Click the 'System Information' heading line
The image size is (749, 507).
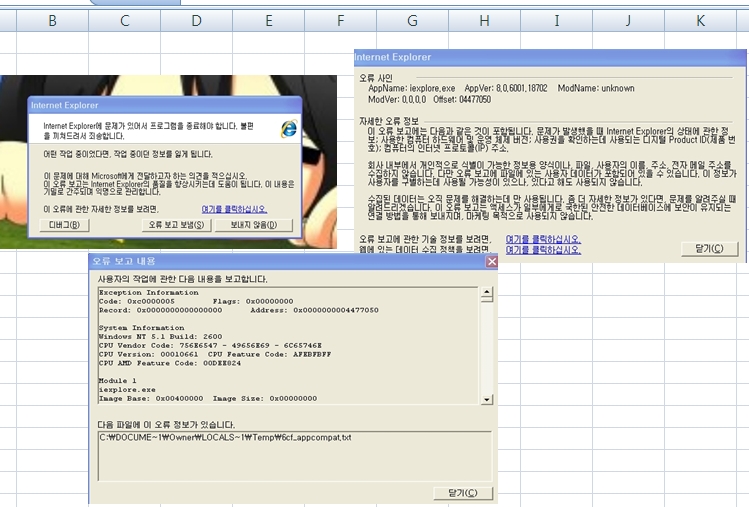click(141, 328)
